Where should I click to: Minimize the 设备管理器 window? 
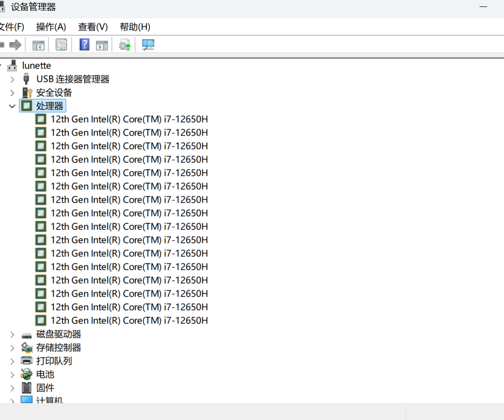pos(483,7)
